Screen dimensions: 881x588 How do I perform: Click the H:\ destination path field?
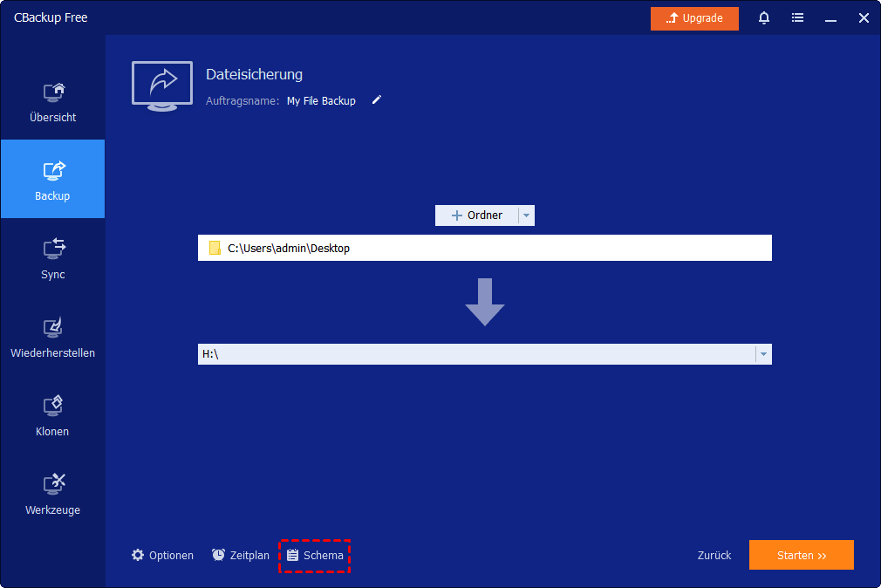pos(475,354)
